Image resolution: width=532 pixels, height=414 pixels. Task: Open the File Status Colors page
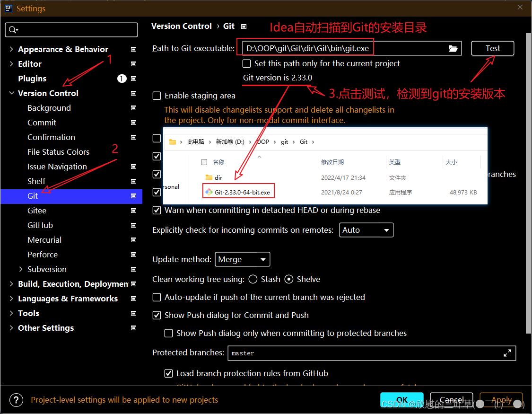click(58, 152)
